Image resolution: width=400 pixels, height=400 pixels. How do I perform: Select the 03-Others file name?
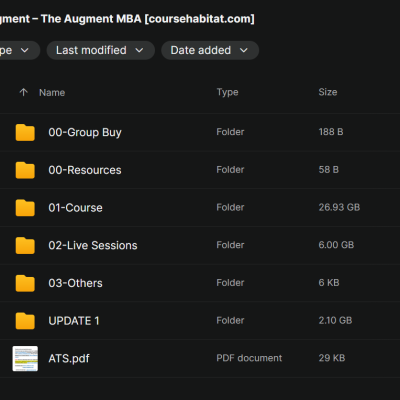[75, 283]
